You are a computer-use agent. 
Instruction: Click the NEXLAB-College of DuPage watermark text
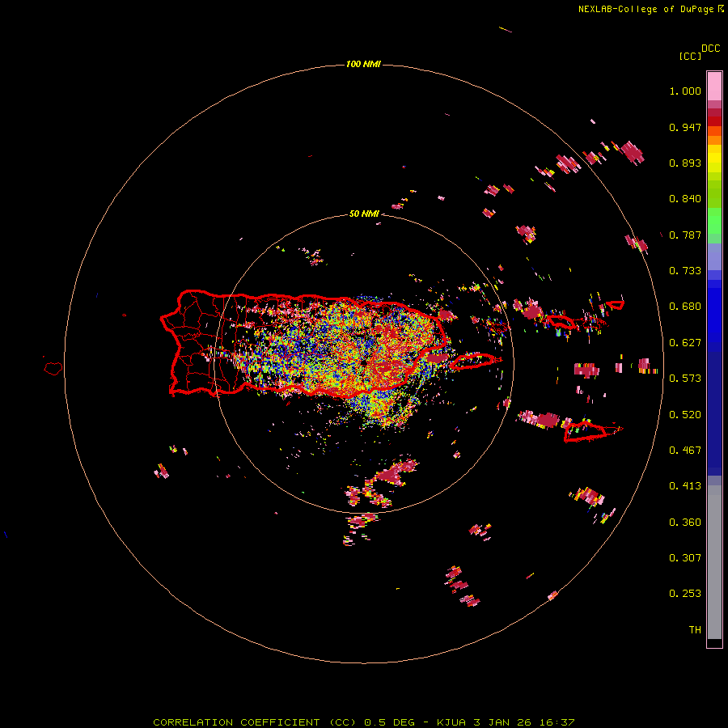(x=650, y=9)
